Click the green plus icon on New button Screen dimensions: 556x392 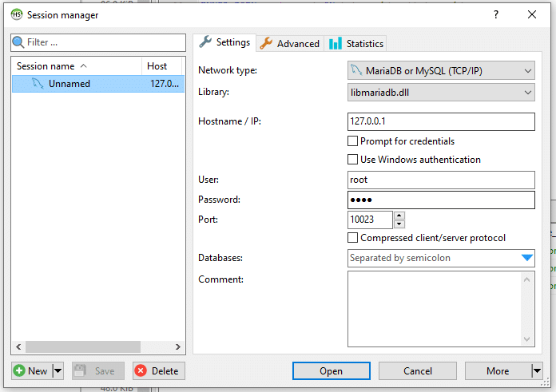tap(19, 370)
